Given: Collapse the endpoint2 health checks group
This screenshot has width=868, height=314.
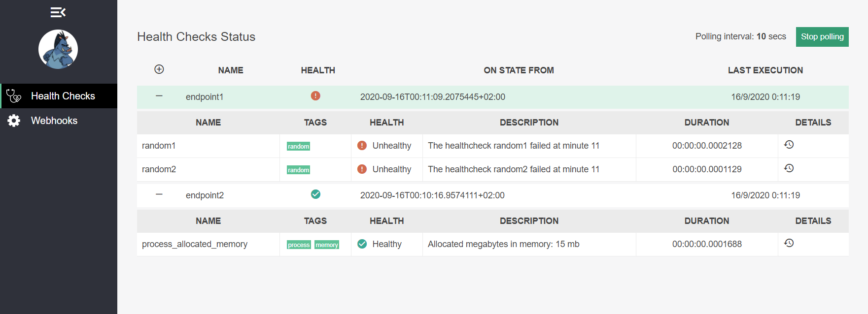Looking at the screenshot, I should point(159,194).
